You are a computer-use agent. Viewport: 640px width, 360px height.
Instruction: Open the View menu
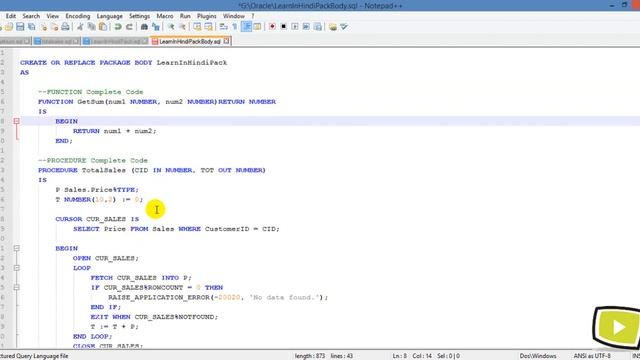(52, 16)
